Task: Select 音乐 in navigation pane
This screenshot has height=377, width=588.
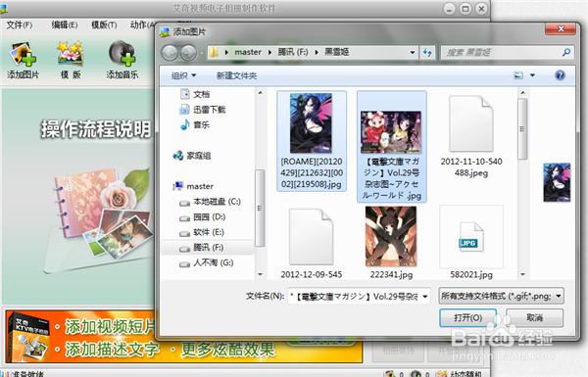Action: [195, 124]
